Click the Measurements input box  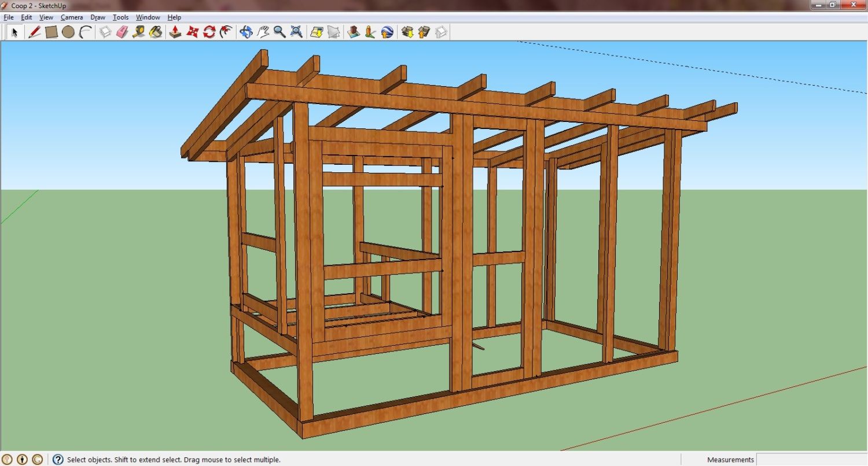[x=811, y=460]
